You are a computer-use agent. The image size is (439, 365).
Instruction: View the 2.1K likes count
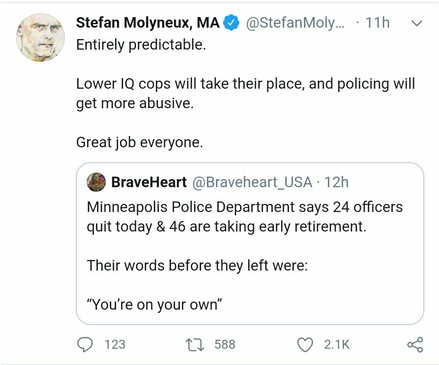click(x=337, y=344)
